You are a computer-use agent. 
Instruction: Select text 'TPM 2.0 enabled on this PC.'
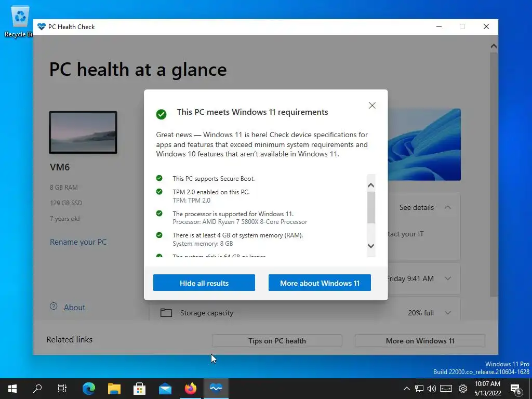click(211, 192)
